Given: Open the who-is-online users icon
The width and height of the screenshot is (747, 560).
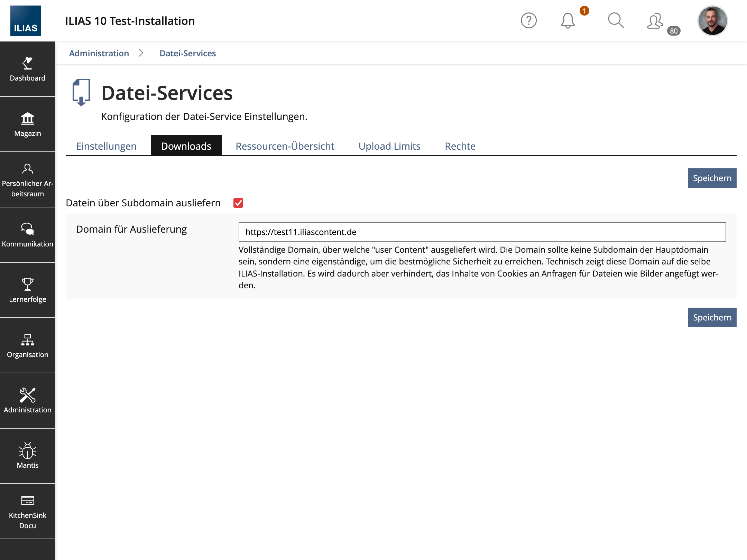Looking at the screenshot, I should click(655, 21).
